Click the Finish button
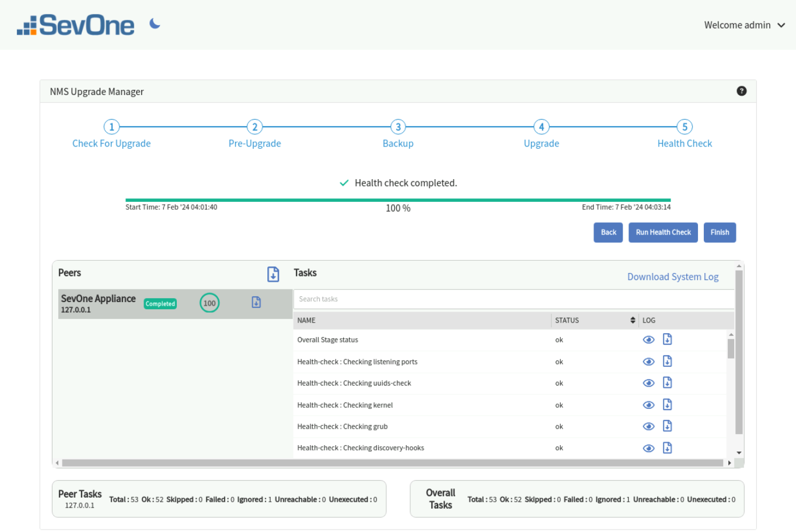 720,232
